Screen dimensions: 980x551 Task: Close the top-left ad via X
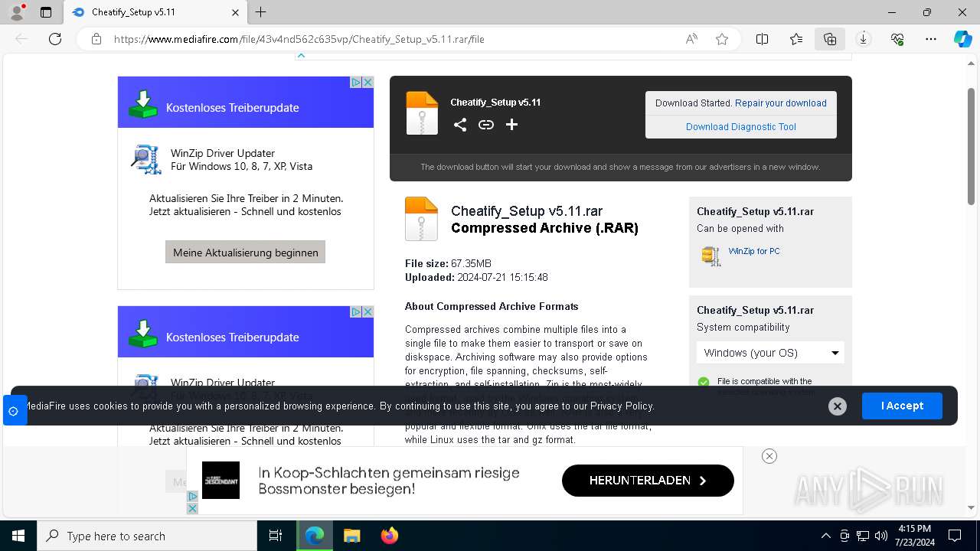tap(367, 82)
